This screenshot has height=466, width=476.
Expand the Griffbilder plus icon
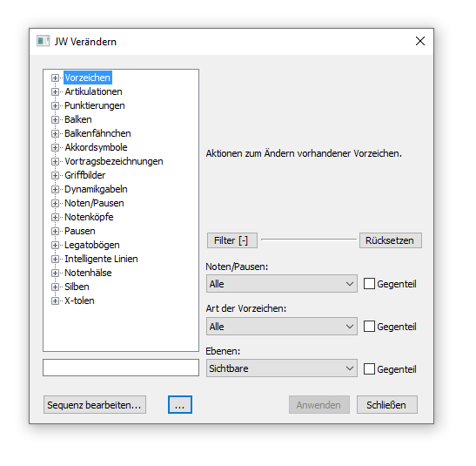[x=55, y=175]
